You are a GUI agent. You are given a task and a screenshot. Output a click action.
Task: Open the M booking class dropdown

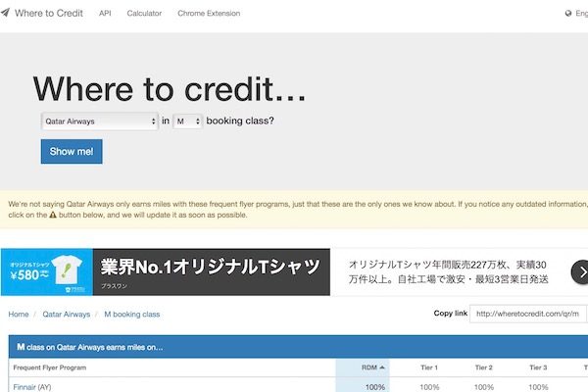[187, 122]
